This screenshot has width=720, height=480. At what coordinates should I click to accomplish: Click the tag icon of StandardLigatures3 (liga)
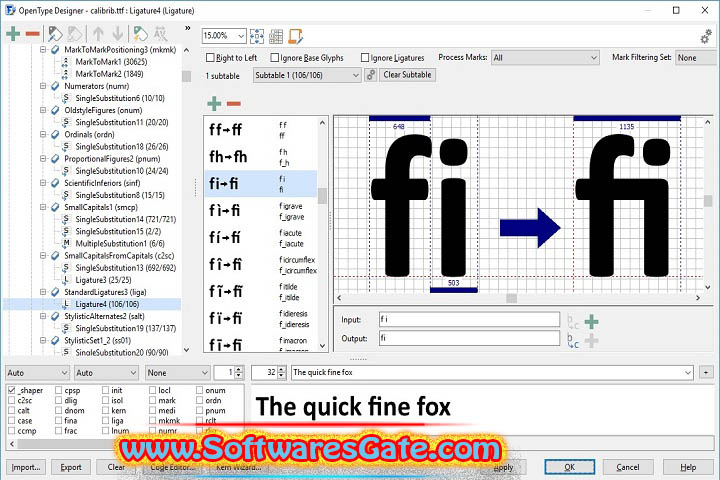coord(55,292)
